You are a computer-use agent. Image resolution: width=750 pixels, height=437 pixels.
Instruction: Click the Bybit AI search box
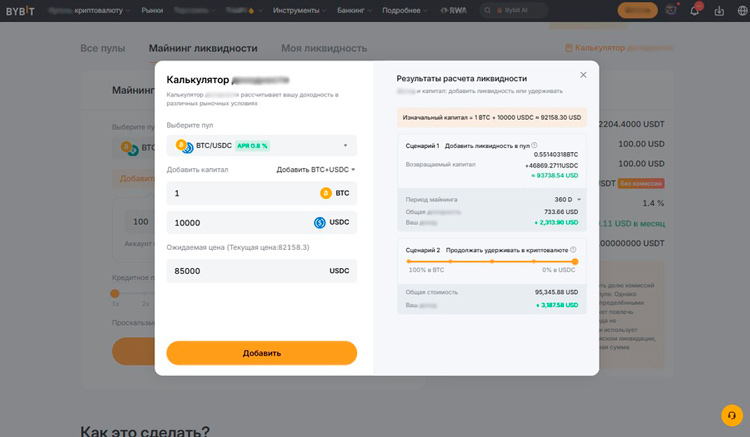(x=514, y=10)
